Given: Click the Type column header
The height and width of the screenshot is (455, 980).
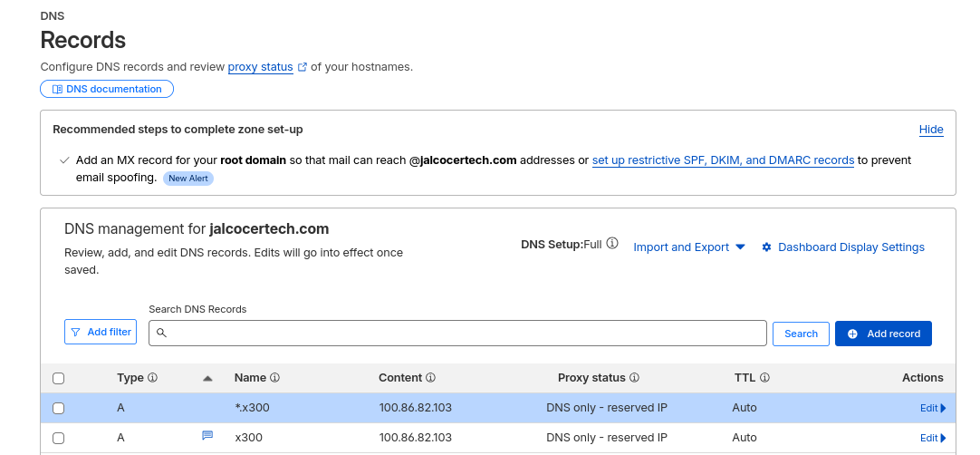Looking at the screenshot, I should click(x=130, y=377).
